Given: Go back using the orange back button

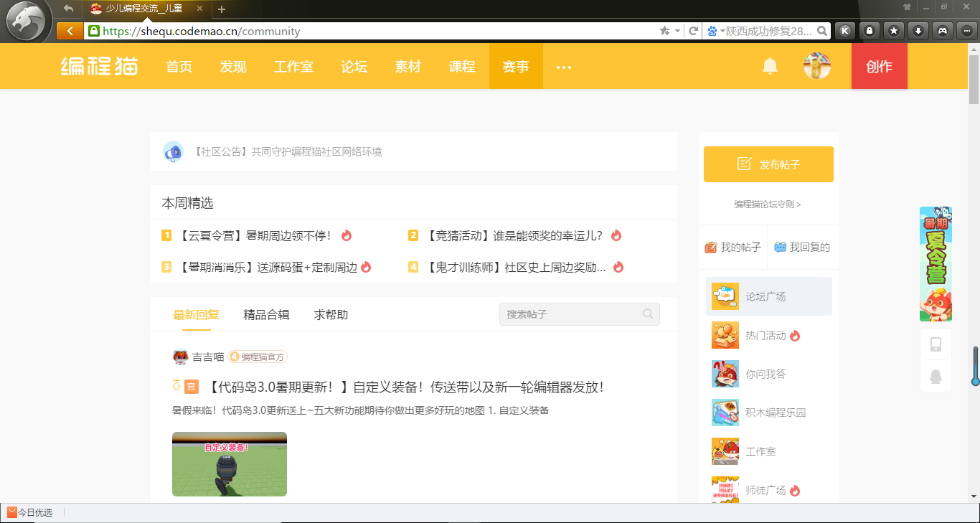Looking at the screenshot, I should pos(70,31).
